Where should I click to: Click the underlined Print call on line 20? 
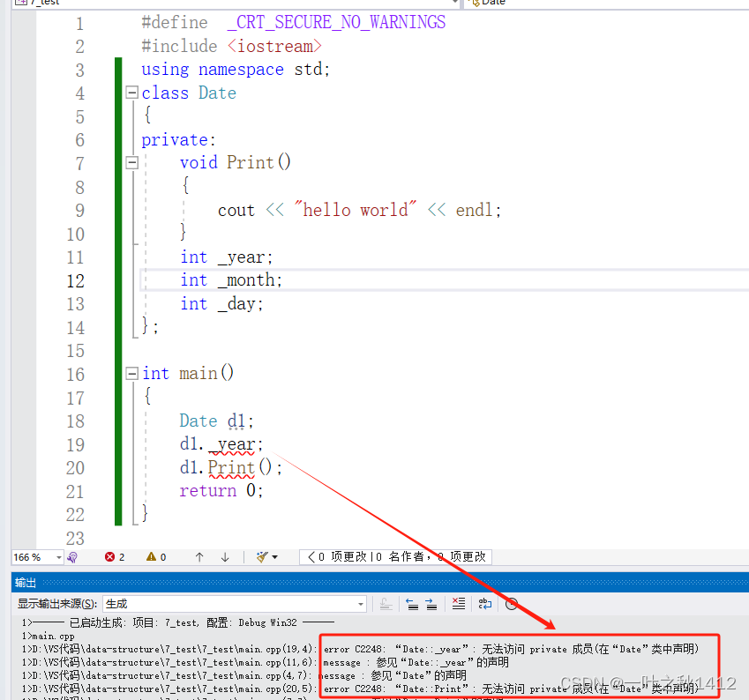point(231,467)
